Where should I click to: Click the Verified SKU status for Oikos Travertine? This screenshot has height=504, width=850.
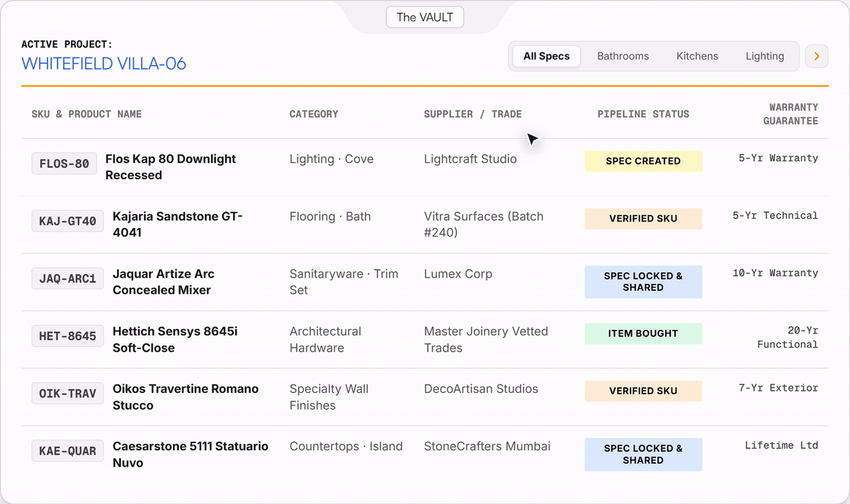(643, 391)
